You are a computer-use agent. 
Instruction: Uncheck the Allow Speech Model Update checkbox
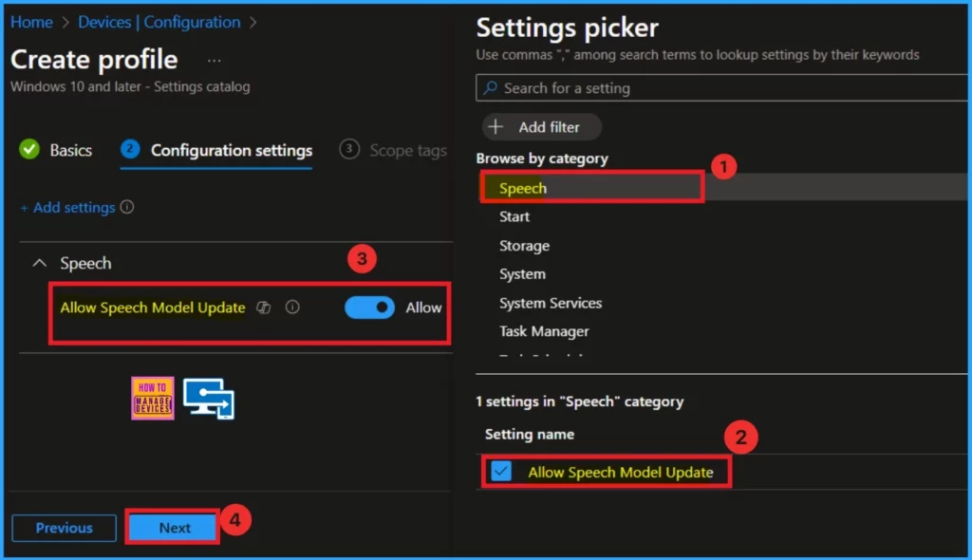(501, 472)
